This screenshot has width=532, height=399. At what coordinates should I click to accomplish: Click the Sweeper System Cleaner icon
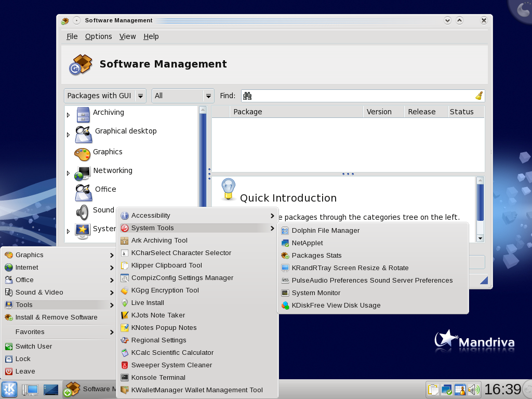[x=125, y=365]
